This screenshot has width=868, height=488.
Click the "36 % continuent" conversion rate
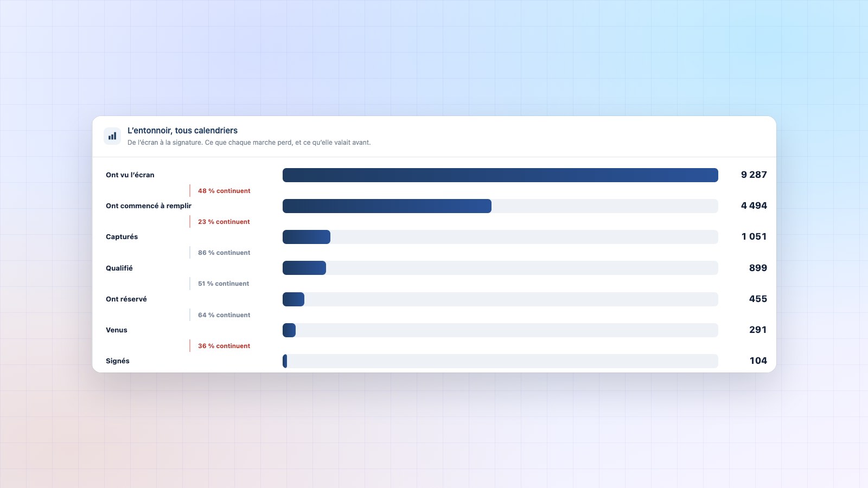click(224, 346)
